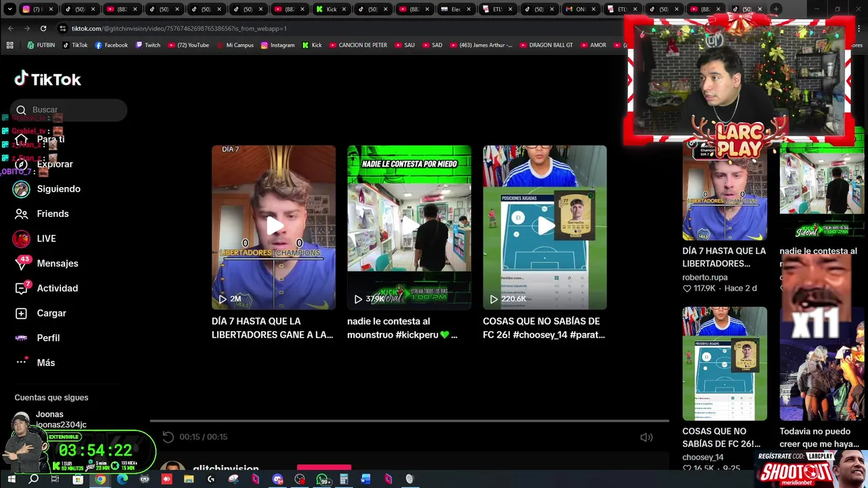Open Actividad notifications
The image size is (868, 488).
(58, 288)
